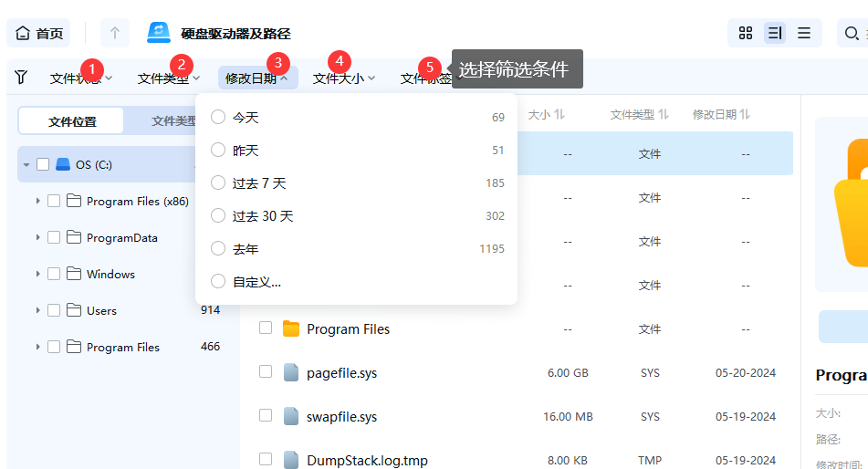
Task: Check the Windows tree checkbox
Action: click(x=54, y=274)
